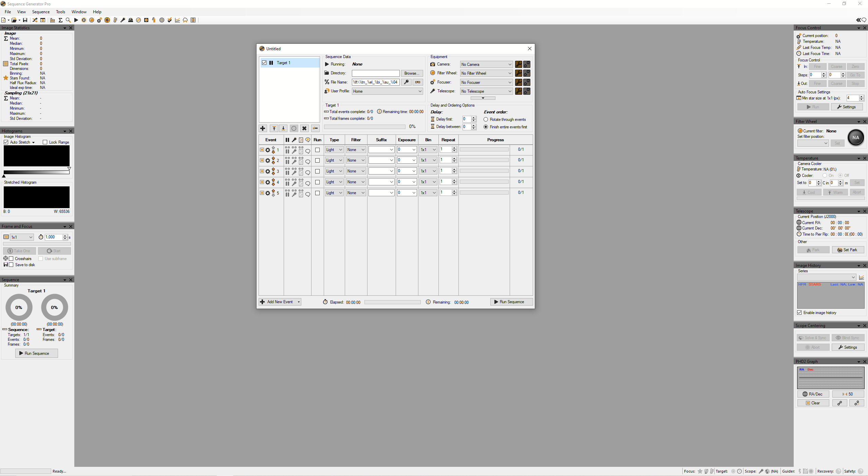Click the telescope toolbar icon
The image size is (868, 476).
click(123, 20)
